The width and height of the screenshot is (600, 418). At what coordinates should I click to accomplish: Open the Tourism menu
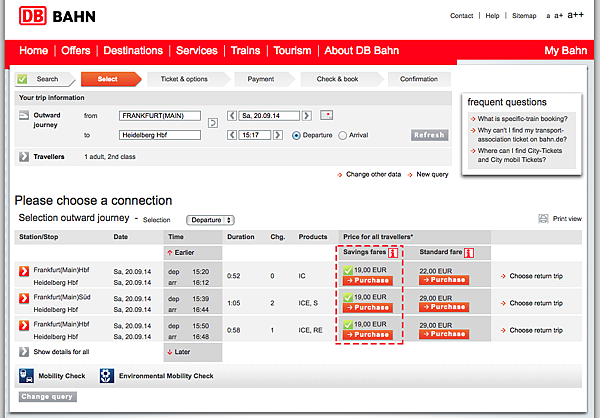[292, 51]
